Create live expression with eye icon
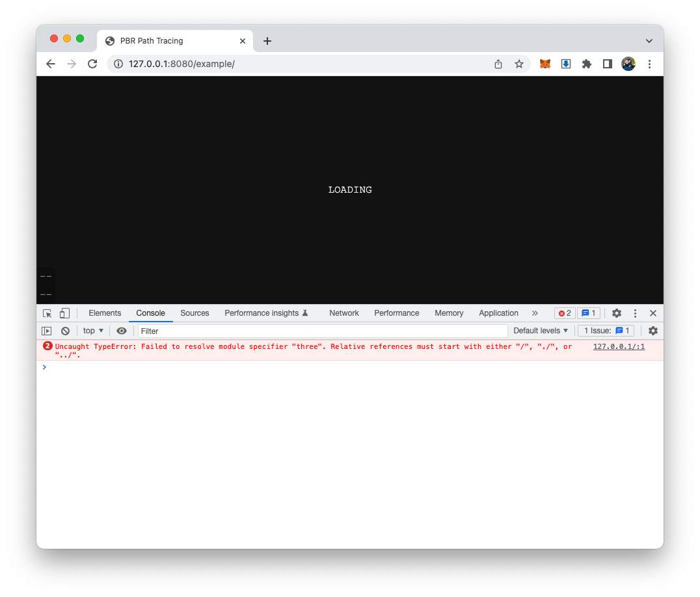This screenshot has width=700, height=597. click(x=122, y=331)
